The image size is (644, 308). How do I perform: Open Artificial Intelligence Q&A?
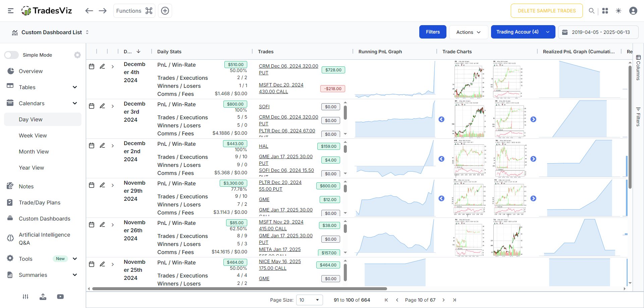tap(43, 239)
